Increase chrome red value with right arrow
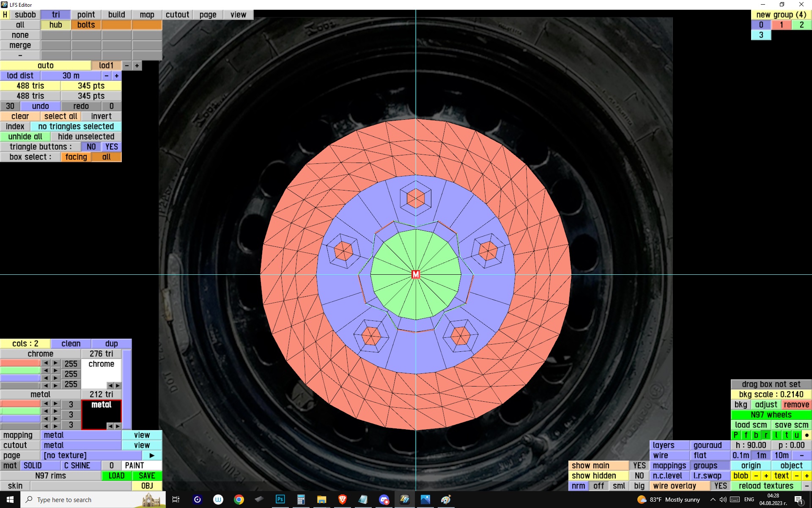Viewport: 812px width, 508px height. [55, 363]
